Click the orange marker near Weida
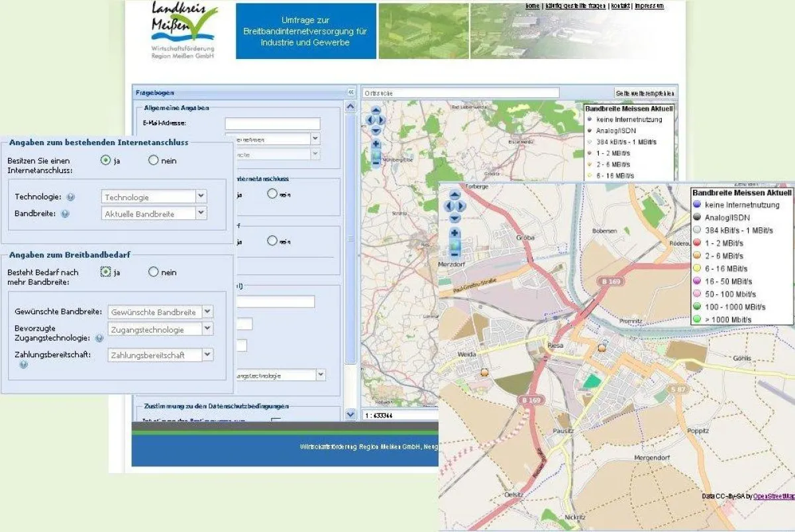This screenshot has width=795, height=532. click(x=486, y=372)
